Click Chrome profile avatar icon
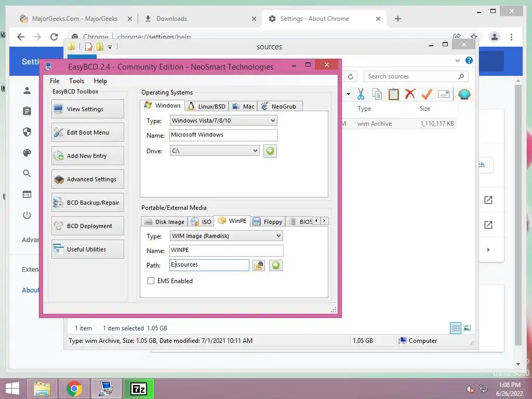Image resolution: width=532 pixels, height=399 pixels. [495, 37]
